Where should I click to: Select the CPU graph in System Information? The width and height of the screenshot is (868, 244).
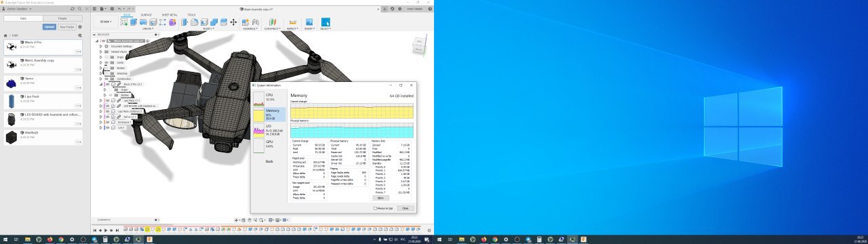pos(259,99)
